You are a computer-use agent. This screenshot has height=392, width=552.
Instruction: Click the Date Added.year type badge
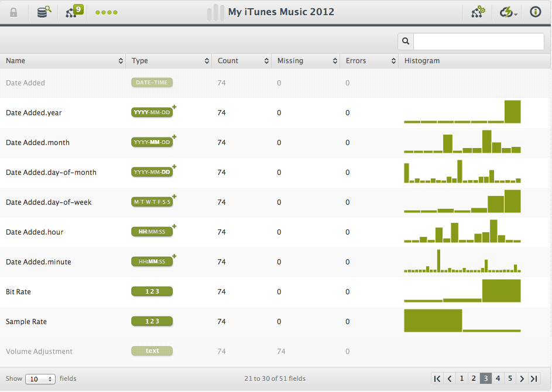tap(152, 112)
